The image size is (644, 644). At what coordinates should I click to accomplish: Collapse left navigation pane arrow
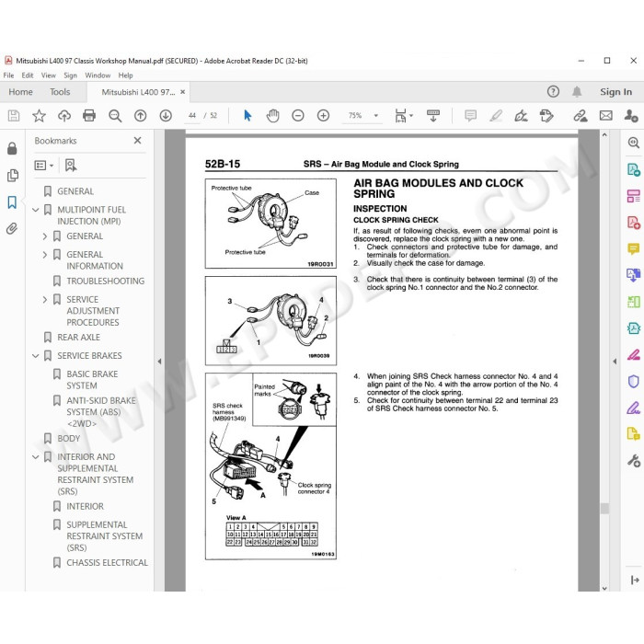[159, 362]
